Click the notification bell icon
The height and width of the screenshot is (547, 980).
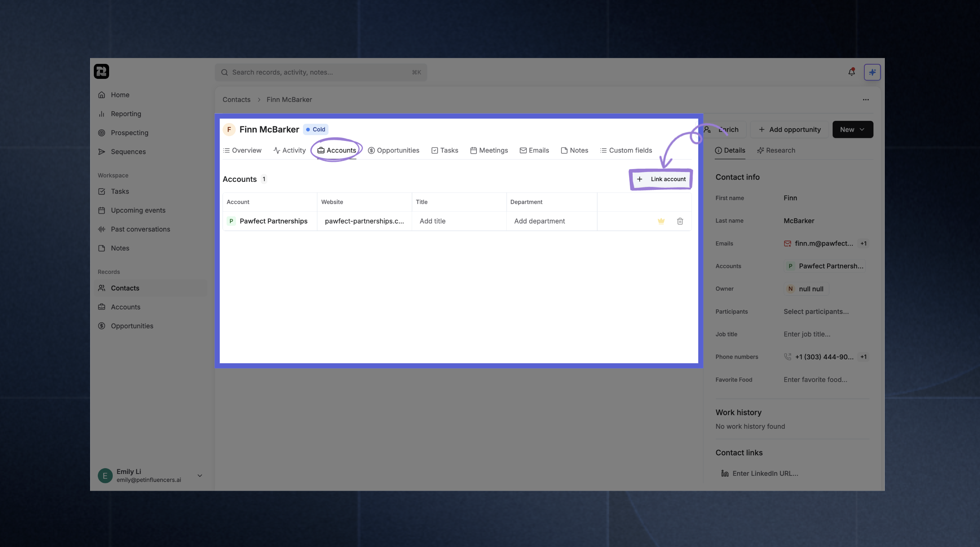click(x=852, y=72)
